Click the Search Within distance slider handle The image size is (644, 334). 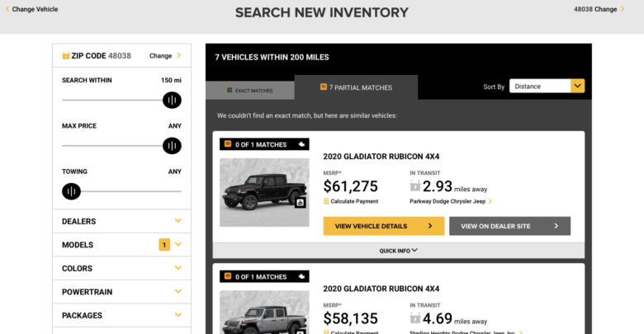click(x=172, y=100)
